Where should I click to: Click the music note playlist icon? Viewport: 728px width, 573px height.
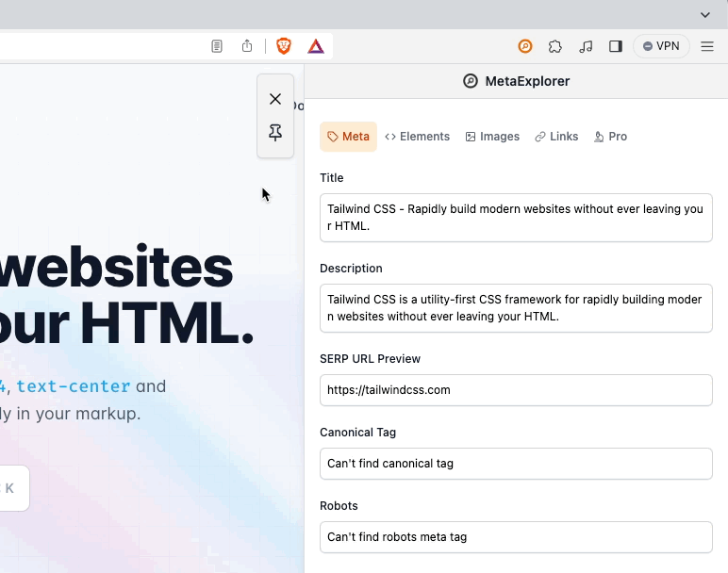[586, 46]
